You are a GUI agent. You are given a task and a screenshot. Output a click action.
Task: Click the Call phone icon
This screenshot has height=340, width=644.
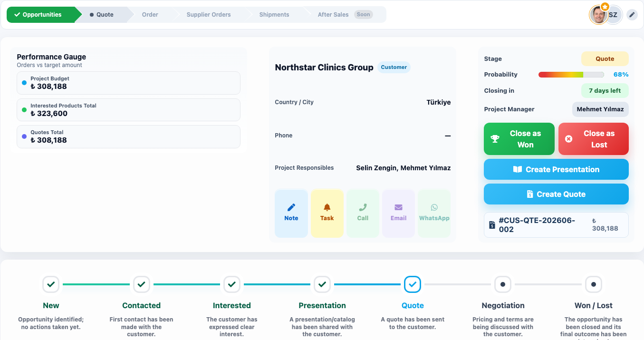[363, 207]
